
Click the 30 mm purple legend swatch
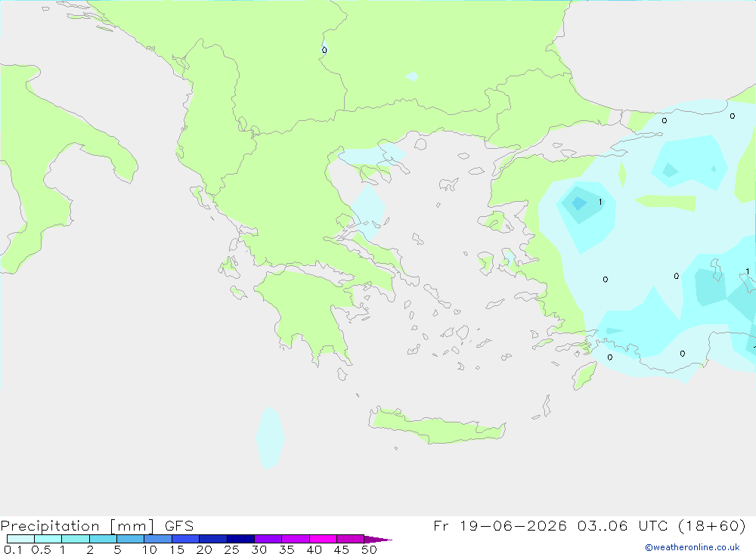(268, 539)
